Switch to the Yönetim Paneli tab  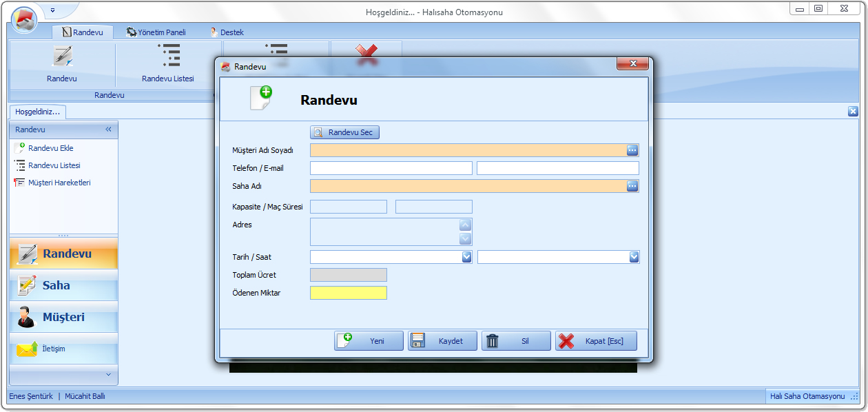156,32
